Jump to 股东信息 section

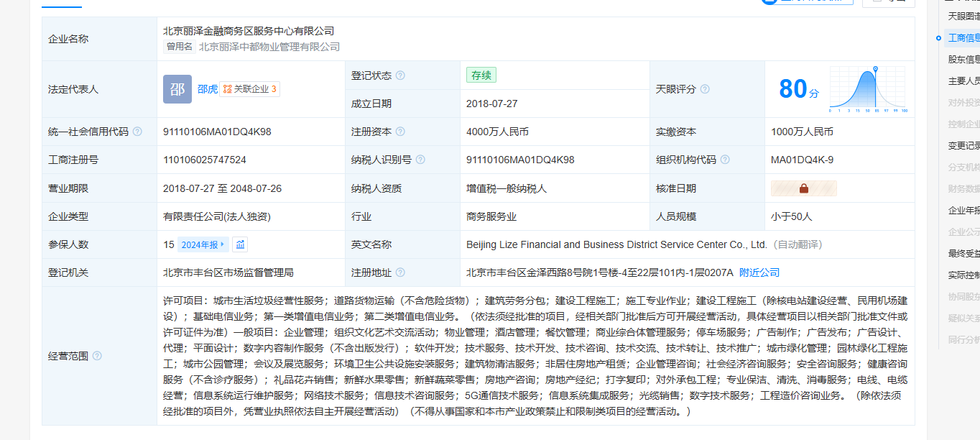[x=963, y=60]
